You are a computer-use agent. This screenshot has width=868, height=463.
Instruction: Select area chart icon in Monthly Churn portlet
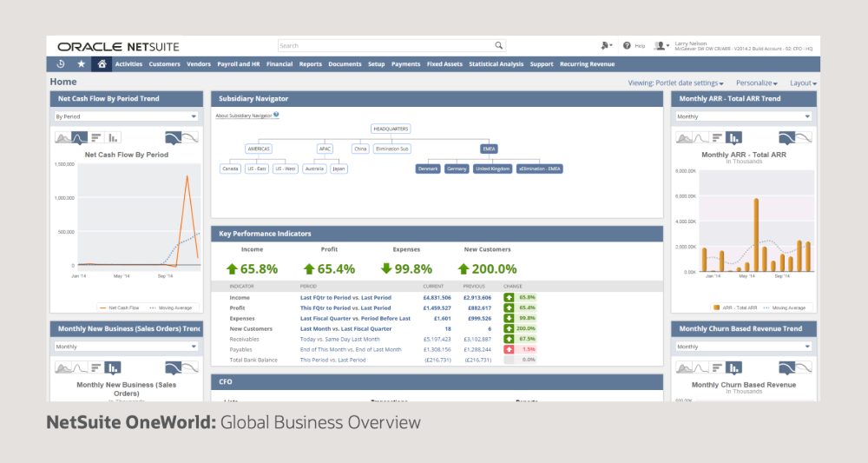tap(684, 367)
